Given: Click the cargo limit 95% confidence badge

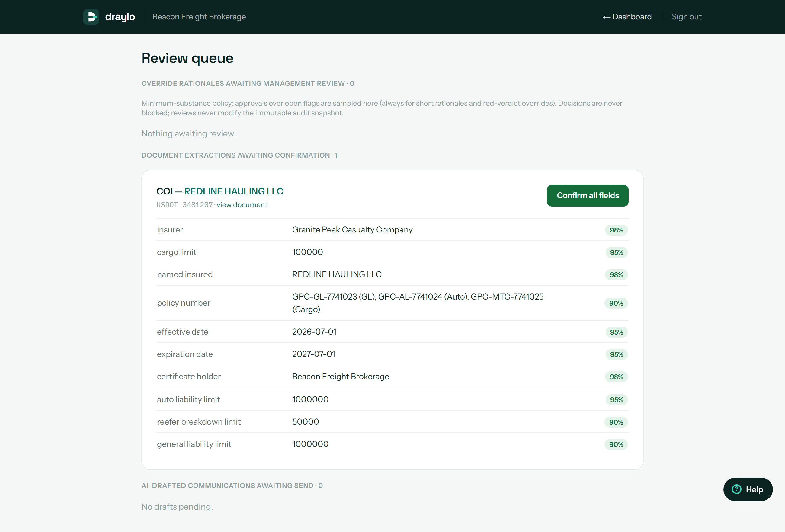Looking at the screenshot, I should tap(616, 252).
